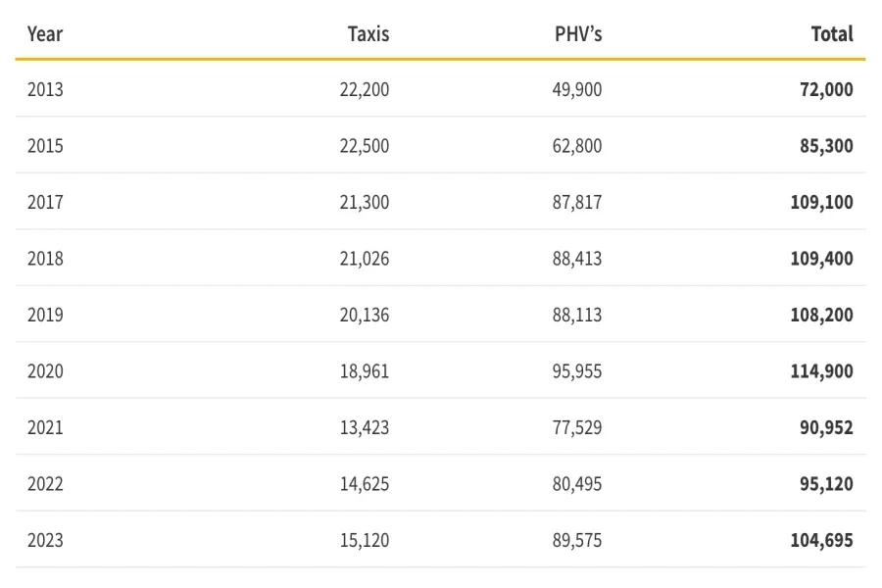
Task: Click the 2020 Taxis figure 18,961
Action: click(365, 371)
